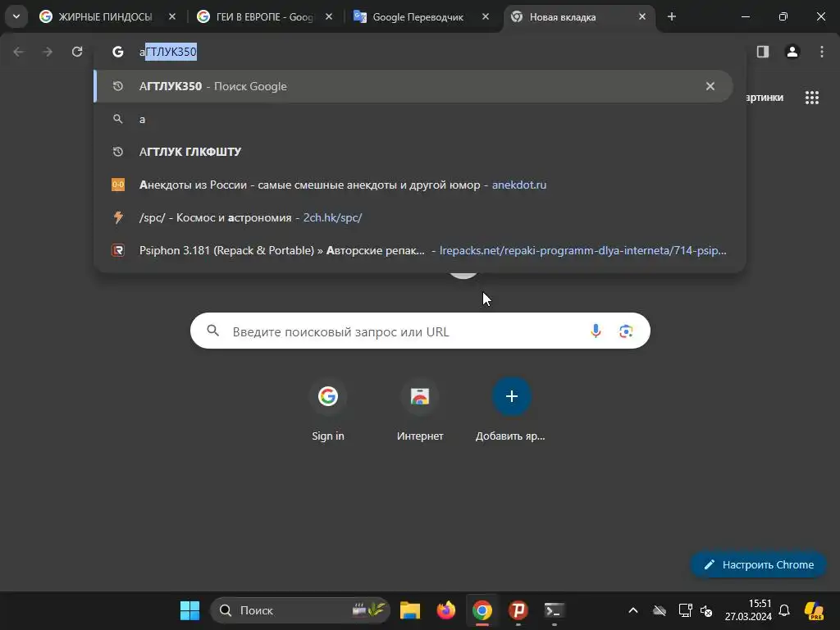Remove the АГТЛУК350 suggestion with X
The image size is (840, 630).
710,86
